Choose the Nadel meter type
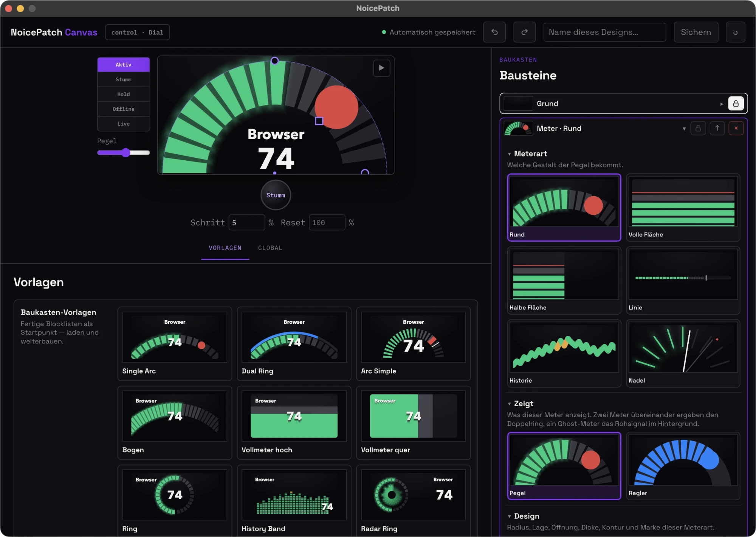756x537 pixels. click(683, 353)
